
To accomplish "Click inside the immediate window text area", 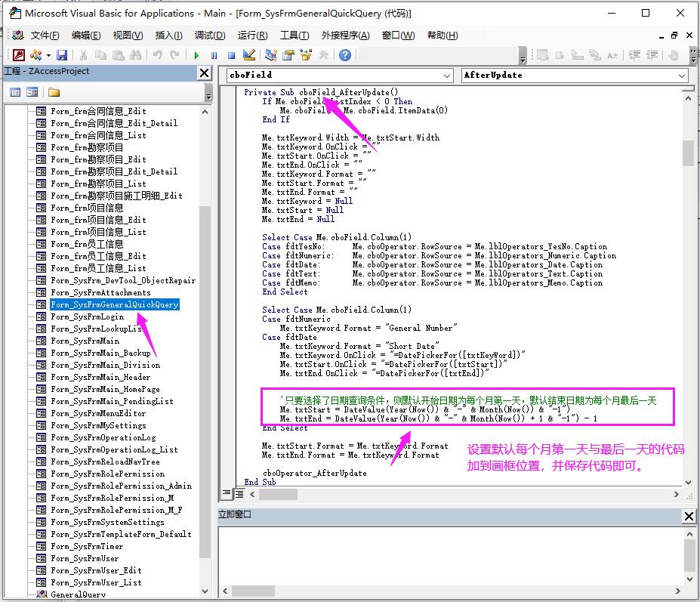I will tap(450, 555).
